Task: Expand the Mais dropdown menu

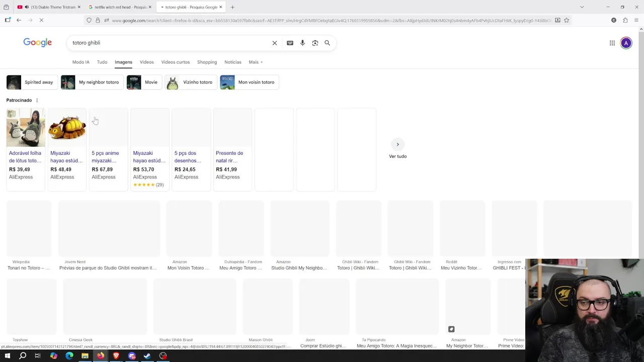Action: click(256, 62)
